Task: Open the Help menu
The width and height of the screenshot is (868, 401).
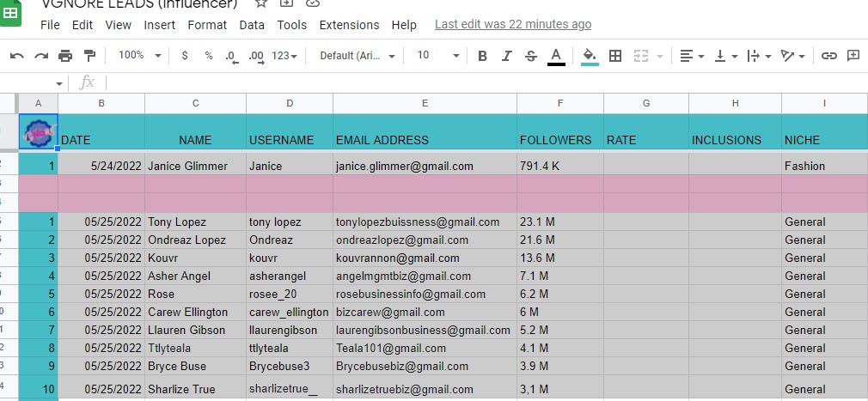Action: click(x=404, y=25)
